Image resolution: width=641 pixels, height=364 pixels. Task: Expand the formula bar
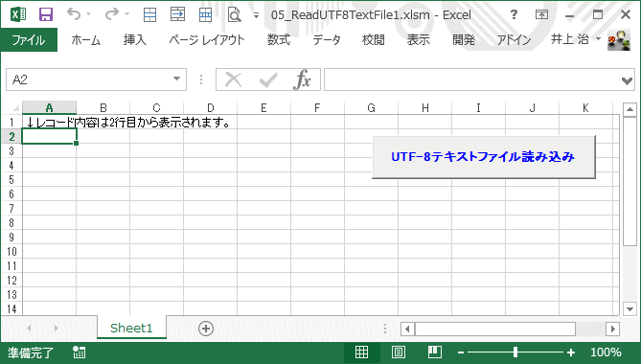click(x=627, y=80)
